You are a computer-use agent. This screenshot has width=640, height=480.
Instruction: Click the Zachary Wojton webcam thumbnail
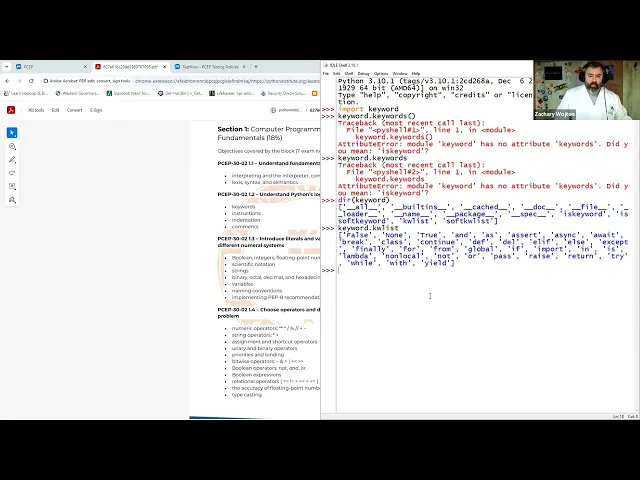(587, 90)
